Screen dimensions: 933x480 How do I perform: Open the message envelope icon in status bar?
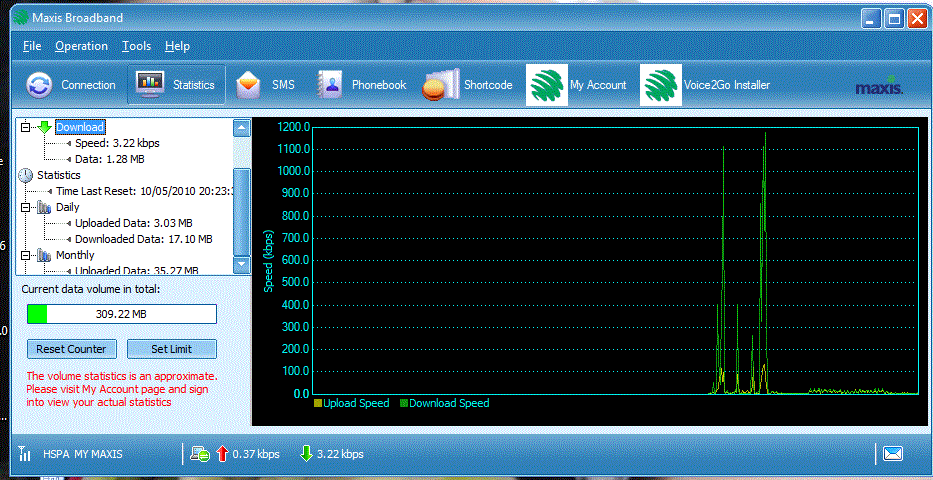click(893, 454)
